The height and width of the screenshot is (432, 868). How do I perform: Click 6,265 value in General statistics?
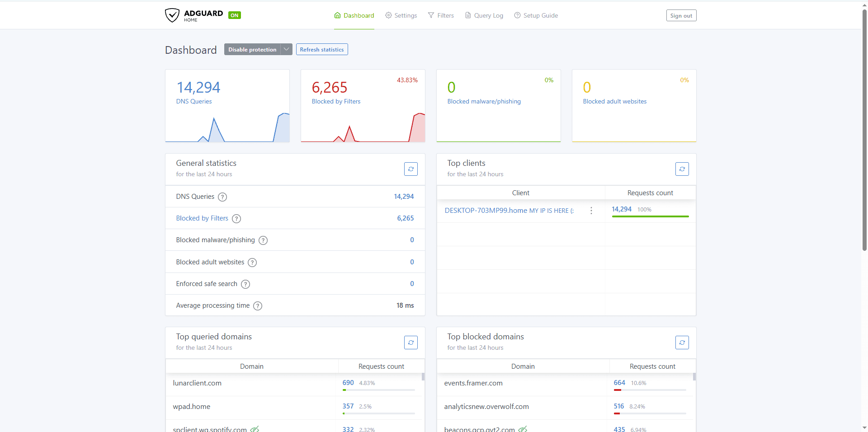(406, 218)
